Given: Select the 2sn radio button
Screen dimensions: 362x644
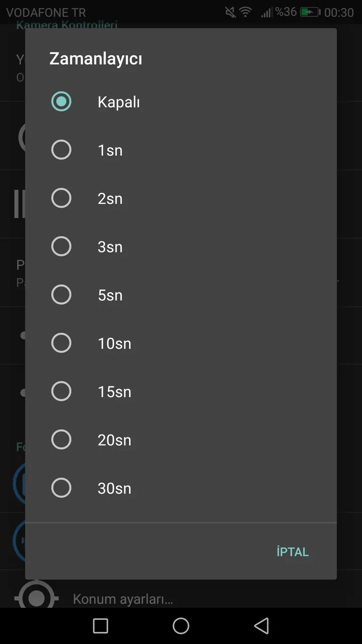Looking at the screenshot, I should (181, 198).
